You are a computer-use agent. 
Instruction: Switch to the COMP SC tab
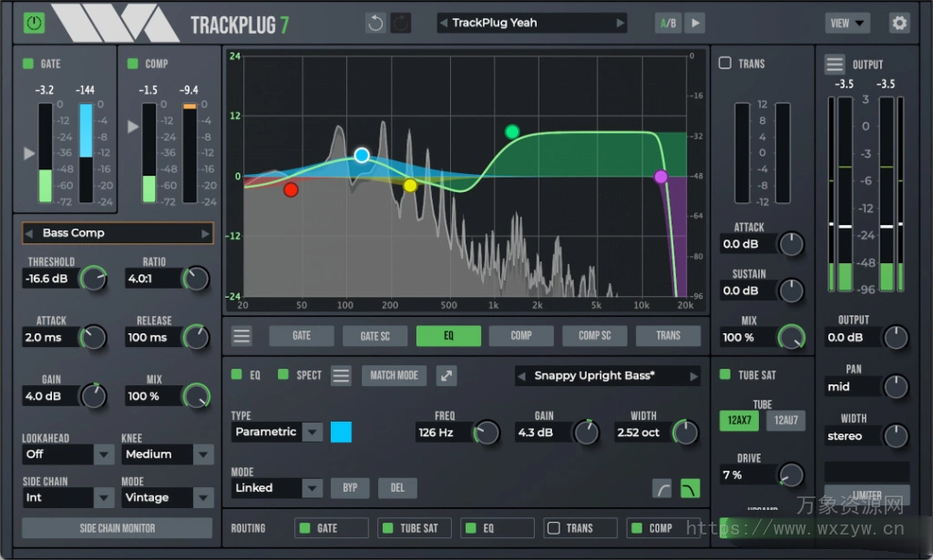point(594,336)
